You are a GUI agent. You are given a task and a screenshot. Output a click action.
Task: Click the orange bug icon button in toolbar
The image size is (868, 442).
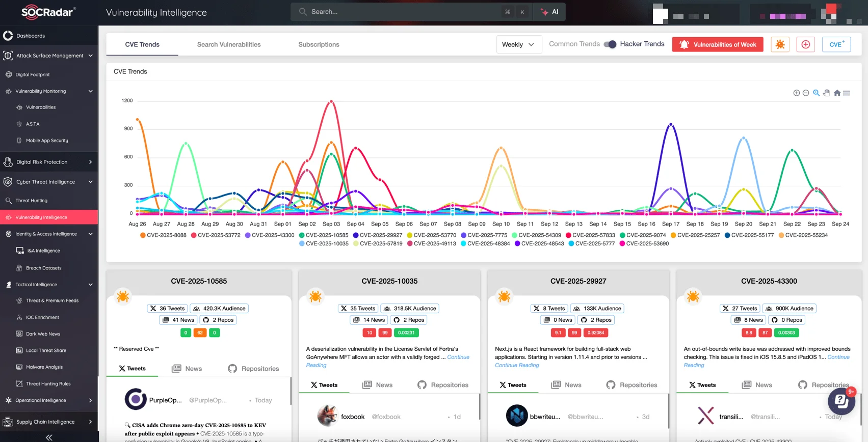[x=780, y=44]
